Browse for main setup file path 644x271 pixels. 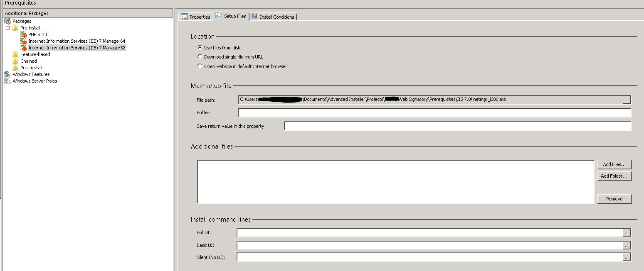[627, 100]
